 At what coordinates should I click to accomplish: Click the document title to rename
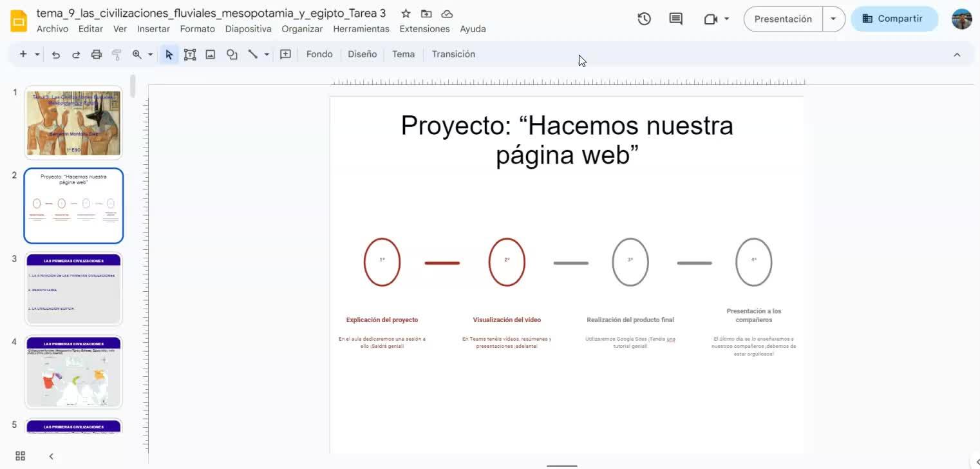tap(211, 14)
